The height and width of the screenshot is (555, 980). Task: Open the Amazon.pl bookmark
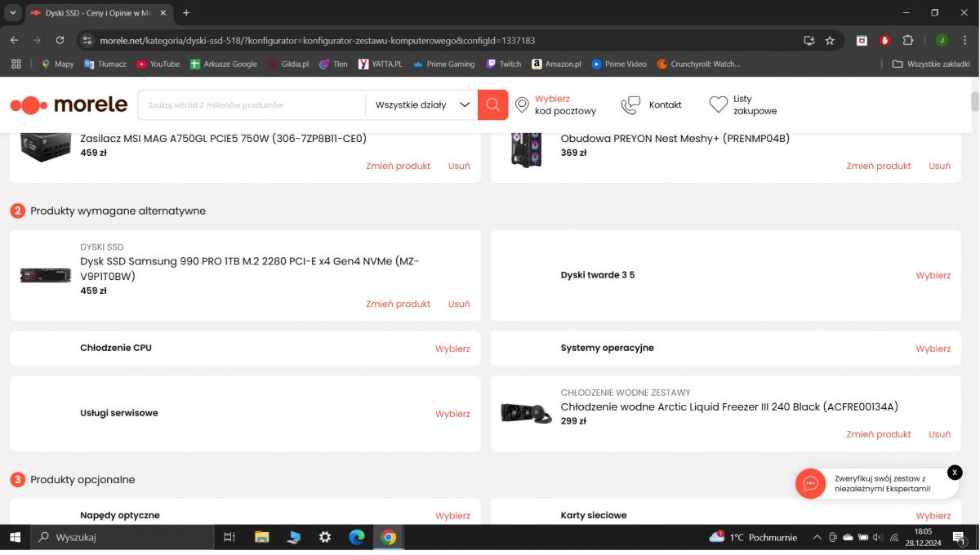(556, 64)
